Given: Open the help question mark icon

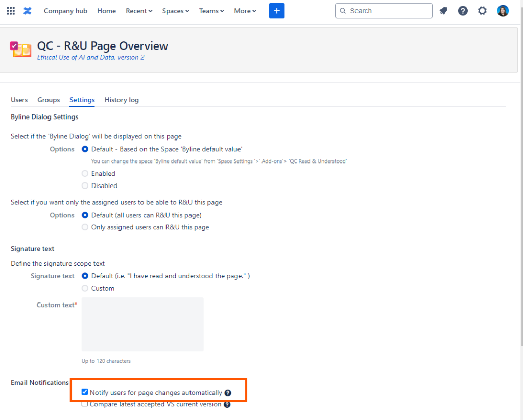Looking at the screenshot, I should click(463, 11).
